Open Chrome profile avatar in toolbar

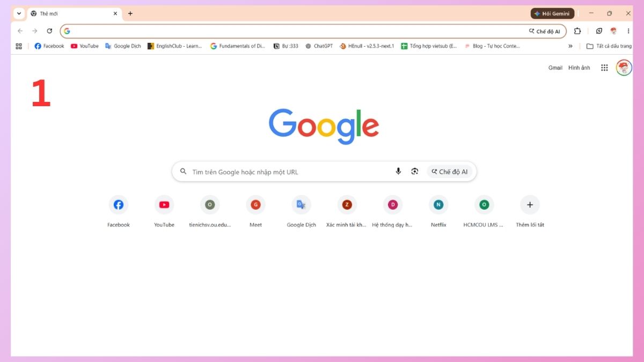[x=613, y=31]
